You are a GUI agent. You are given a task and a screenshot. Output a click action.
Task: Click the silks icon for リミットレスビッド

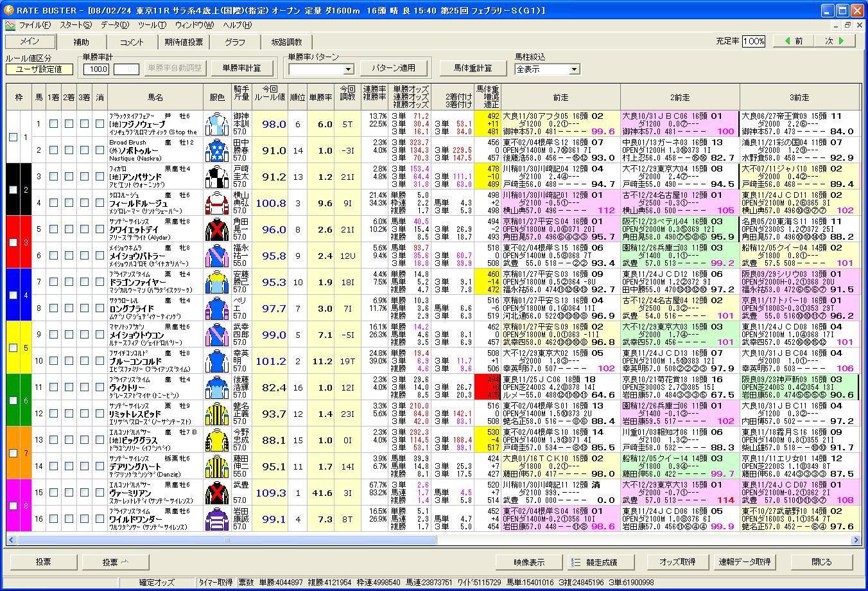(216, 414)
